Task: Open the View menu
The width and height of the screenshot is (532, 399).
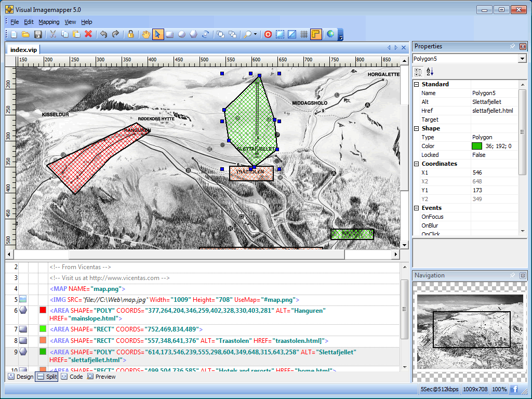Action: click(x=70, y=22)
